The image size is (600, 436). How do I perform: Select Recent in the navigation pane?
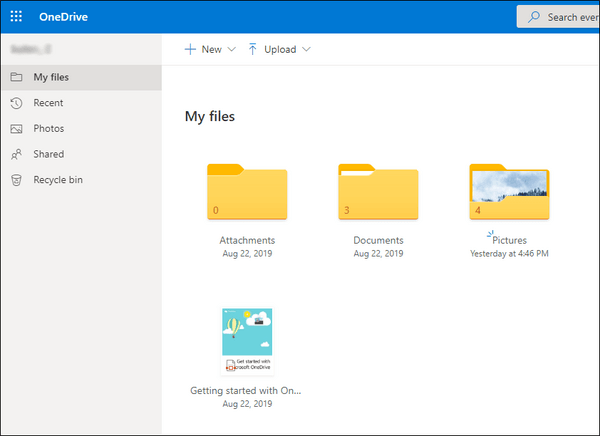coord(48,103)
